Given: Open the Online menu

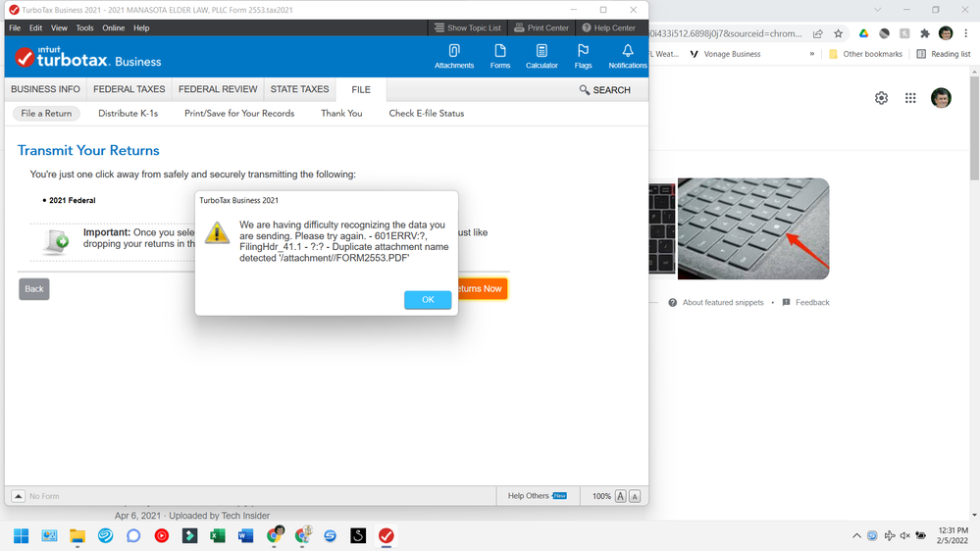Looking at the screenshot, I should [113, 28].
